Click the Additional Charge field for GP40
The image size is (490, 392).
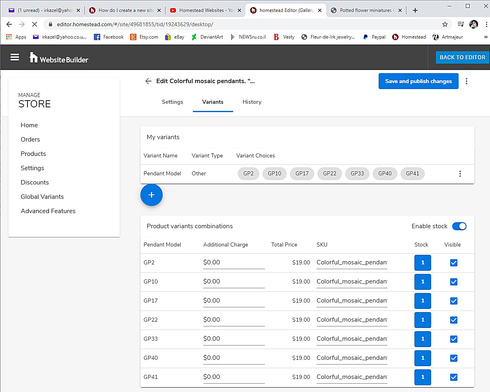click(234, 358)
